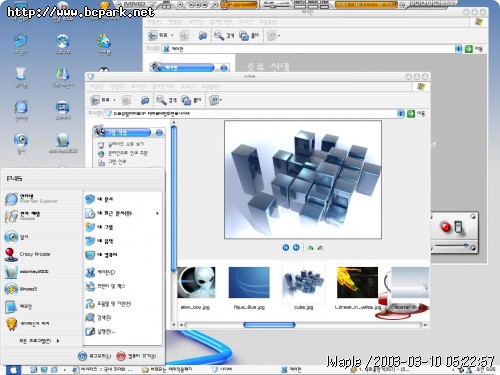Click Search magnifier in front window toolbar
The image size is (500, 375).
point(166,100)
